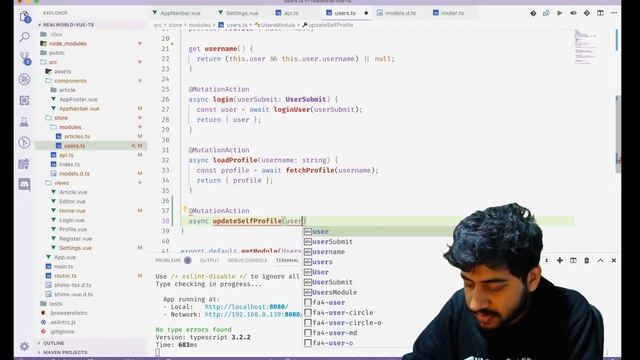Image resolution: width=640 pixels, height=360 pixels.
Task: Open the Debug Console panel tab
Action: (247, 260)
